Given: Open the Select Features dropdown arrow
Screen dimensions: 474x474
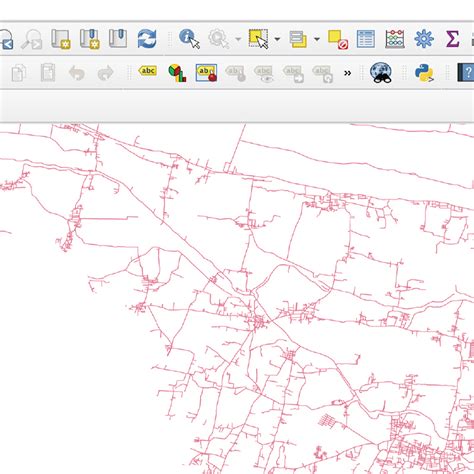Looking at the screenshot, I should click(277, 39).
